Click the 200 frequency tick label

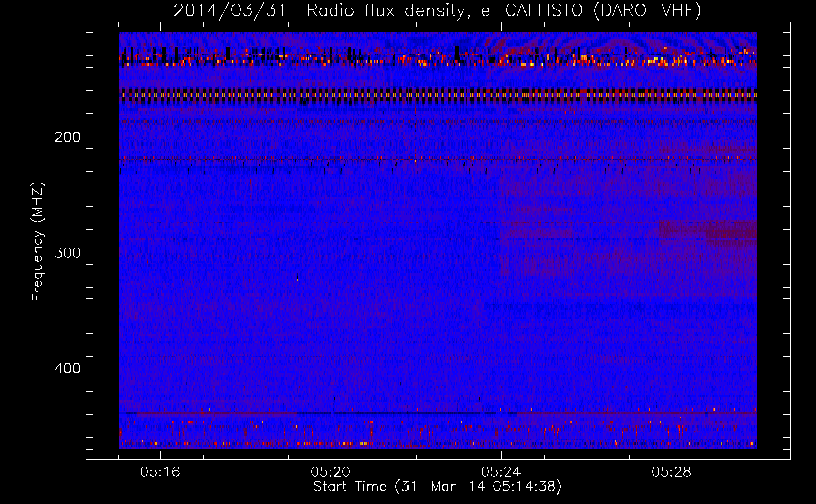[68, 137]
